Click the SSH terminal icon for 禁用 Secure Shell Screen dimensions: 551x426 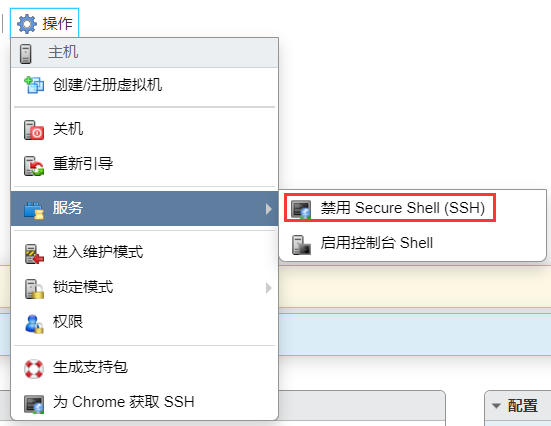pos(301,209)
